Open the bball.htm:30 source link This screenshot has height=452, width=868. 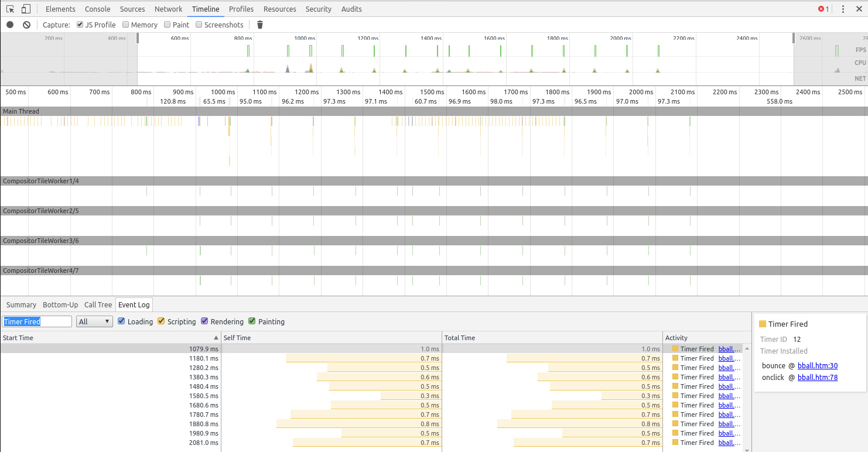coord(818,365)
